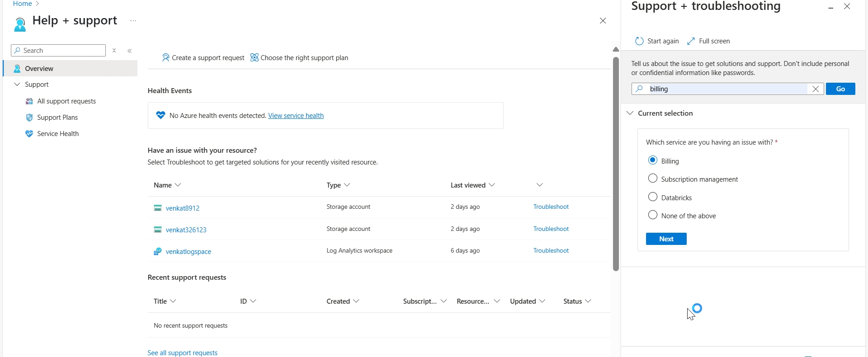
Task: Sort support requests by Resource column
Action: (478, 301)
